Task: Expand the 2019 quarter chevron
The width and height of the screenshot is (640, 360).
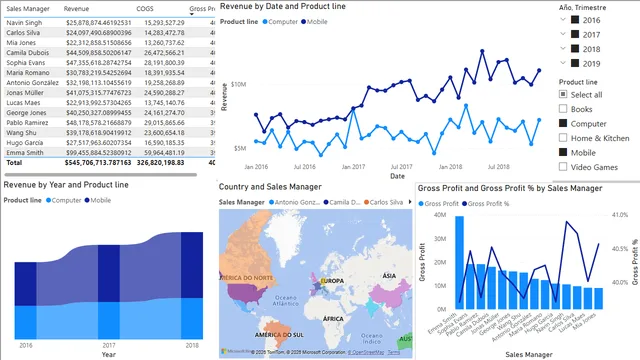Action: pos(563,63)
